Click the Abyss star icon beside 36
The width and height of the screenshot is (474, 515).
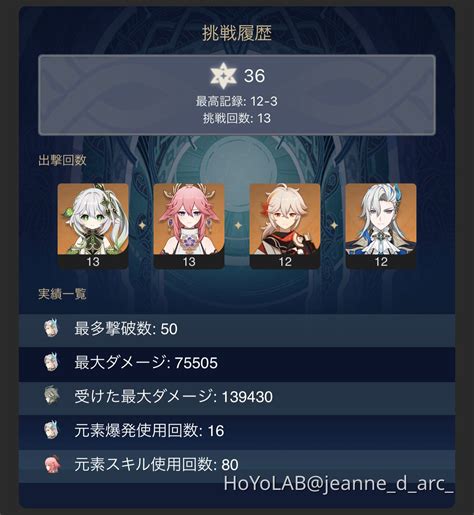click(x=223, y=76)
